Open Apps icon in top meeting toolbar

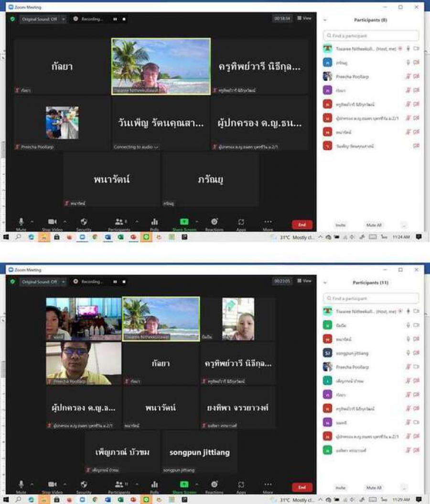click(241, 222)
